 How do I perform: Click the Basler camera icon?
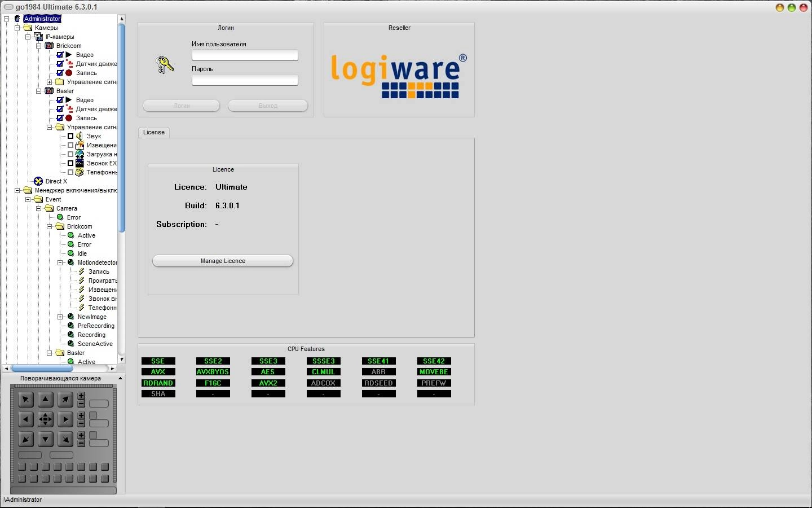[x=49, y=91]
